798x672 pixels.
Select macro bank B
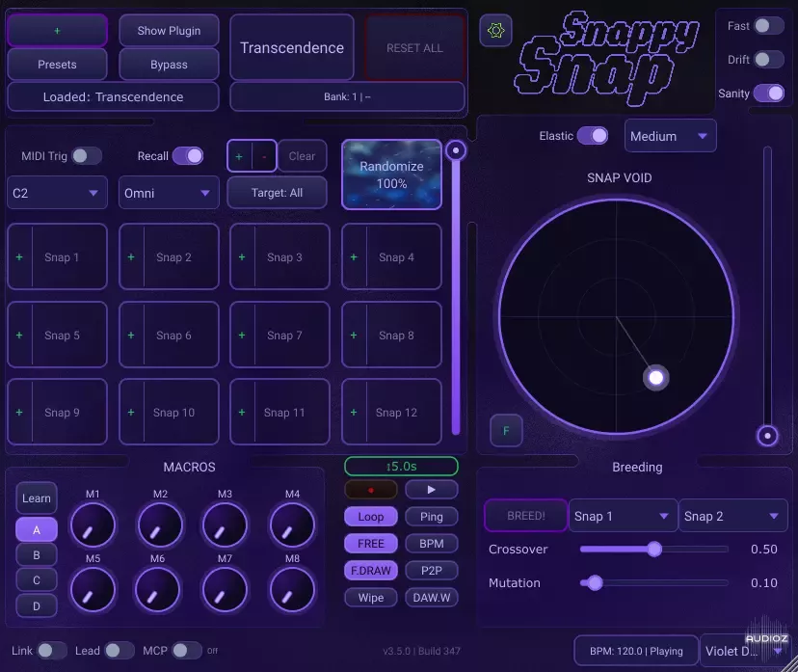37,555
